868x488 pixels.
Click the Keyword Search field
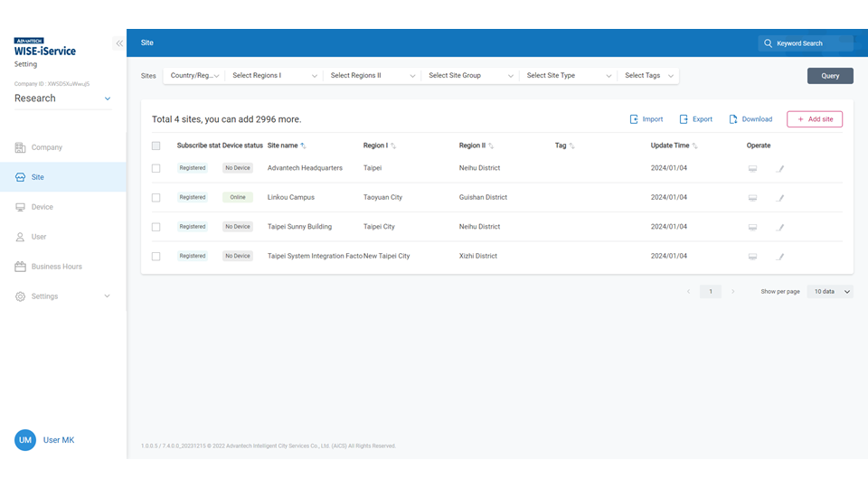[x=805, y=43]
